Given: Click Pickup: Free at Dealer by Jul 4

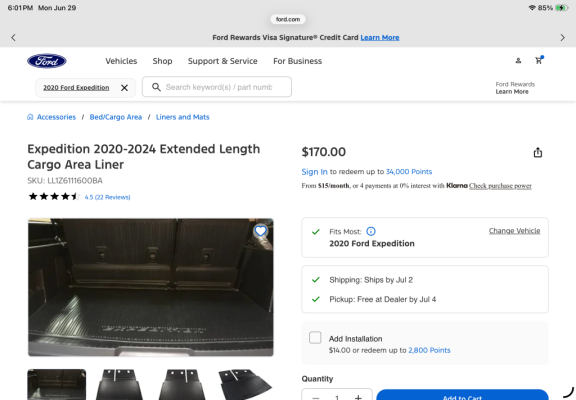Looking at the screenshot, I should [x=383, y=299].
